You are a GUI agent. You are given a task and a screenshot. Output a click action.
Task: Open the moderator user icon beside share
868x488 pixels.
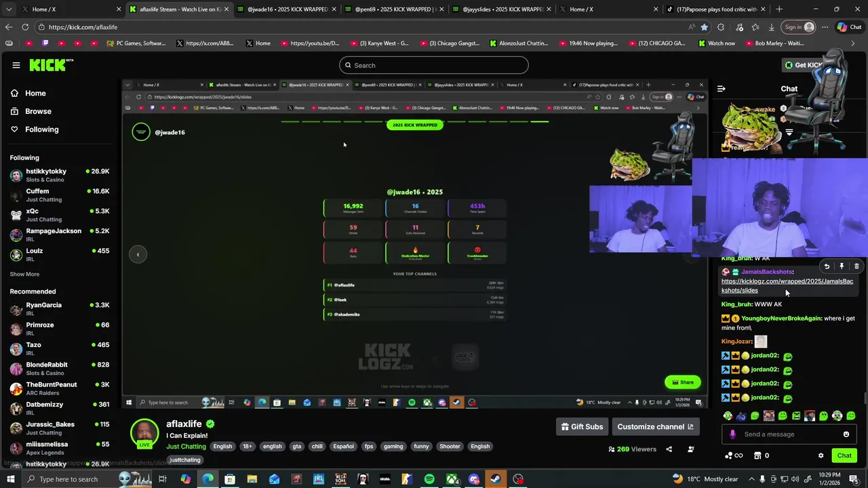point(691,449)
